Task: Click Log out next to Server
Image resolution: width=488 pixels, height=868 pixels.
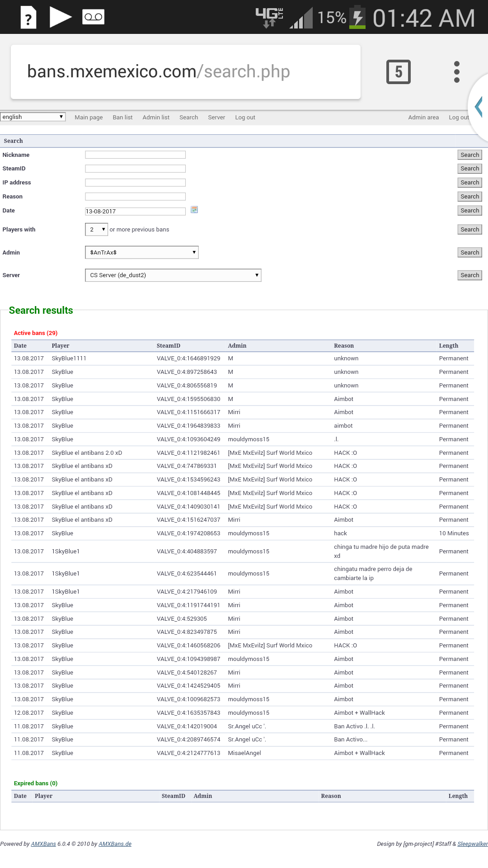Action: pyautogui.click(x=245, y=118)
